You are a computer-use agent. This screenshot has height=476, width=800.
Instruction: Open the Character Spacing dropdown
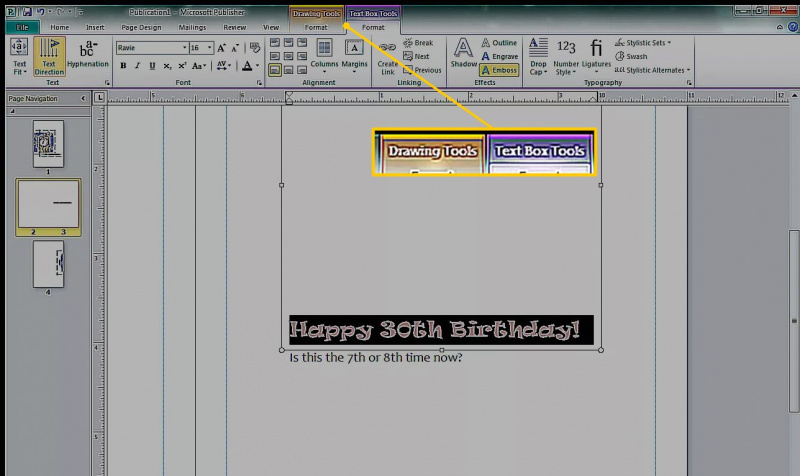pyautogui.click(x=223, y=66)
